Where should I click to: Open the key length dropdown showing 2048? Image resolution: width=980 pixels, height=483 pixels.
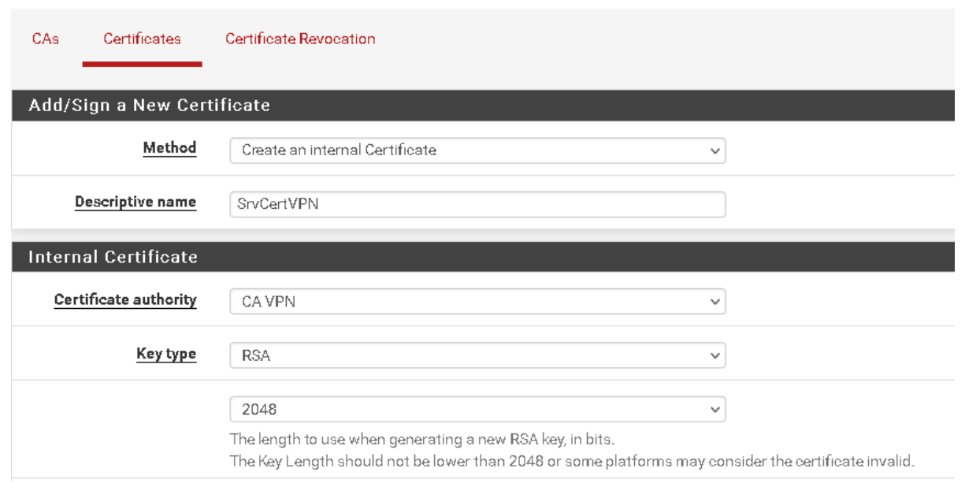tap(477, 410)
